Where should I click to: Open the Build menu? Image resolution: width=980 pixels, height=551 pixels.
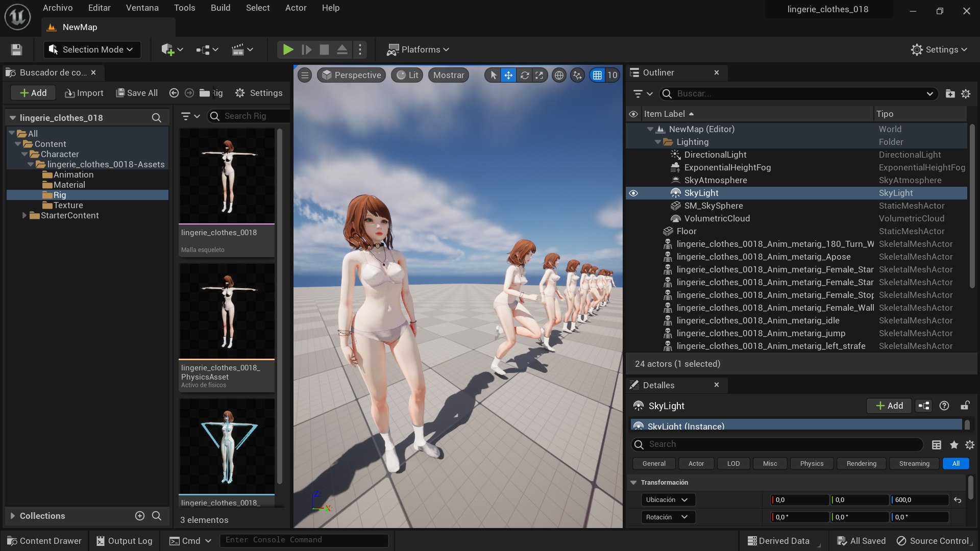click(x=220, y=8)
